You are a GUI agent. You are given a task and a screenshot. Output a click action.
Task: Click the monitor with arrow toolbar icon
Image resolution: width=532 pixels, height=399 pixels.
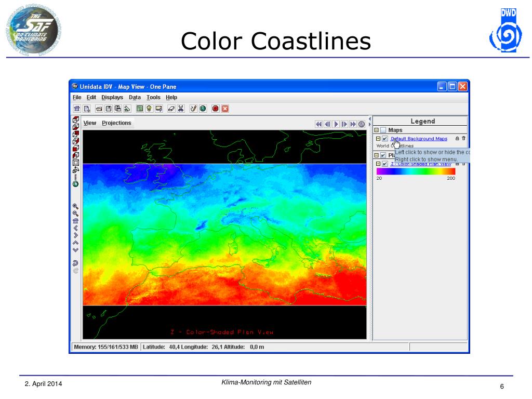click(x=158, y=109)
